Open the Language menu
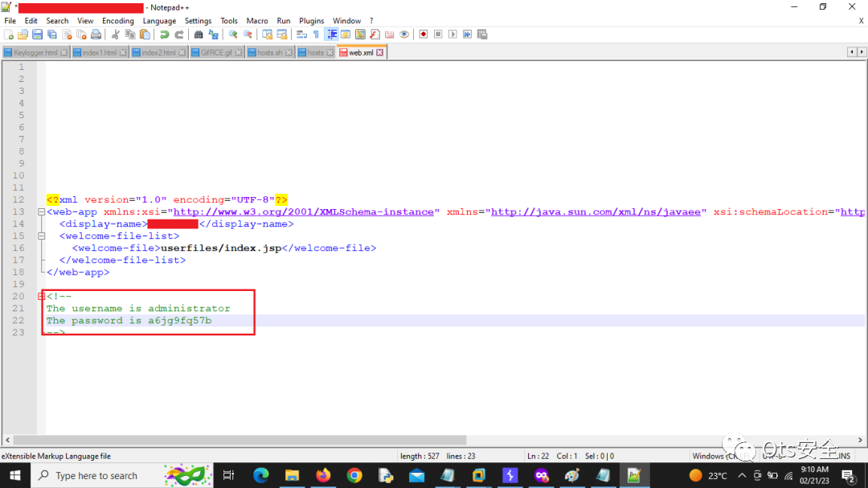This screenshot has width=868, height=488. click(x=159, y=20)
